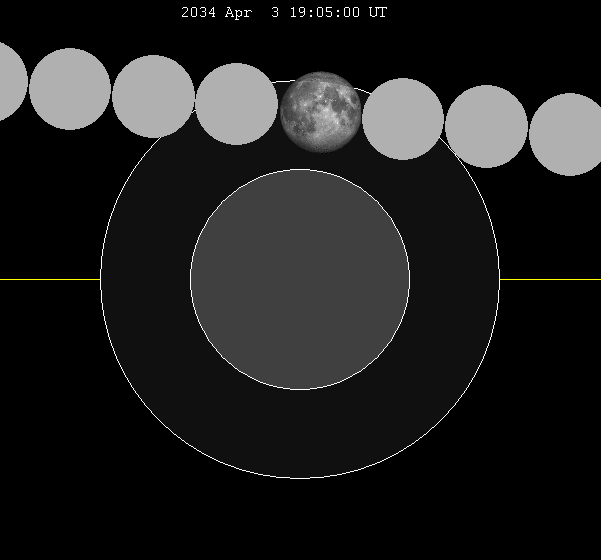601x560 pixels.
Task: Select the textured full Moon image
Action: [320, 112]
